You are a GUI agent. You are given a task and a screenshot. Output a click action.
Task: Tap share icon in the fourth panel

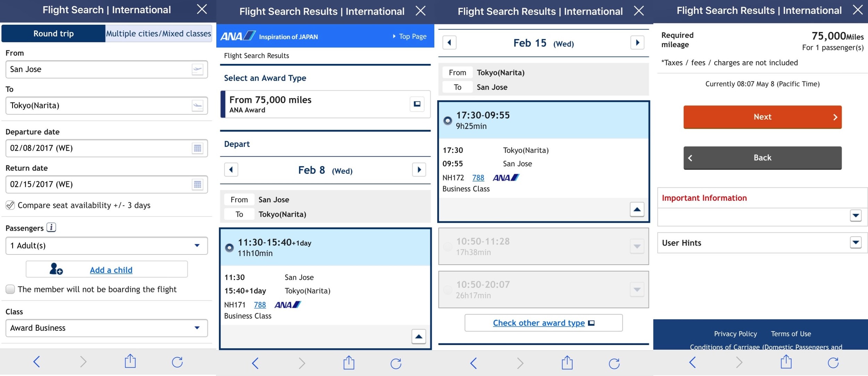pos(786,362)
